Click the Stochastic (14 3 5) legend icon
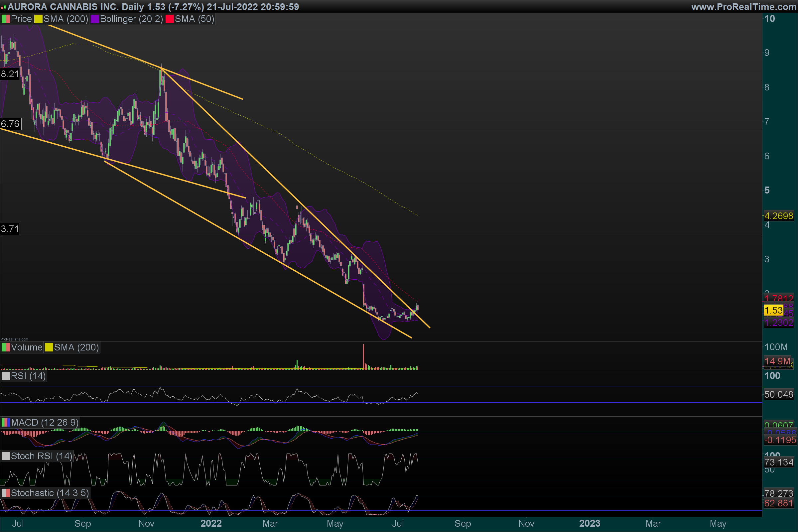 [x=6, y=493]
